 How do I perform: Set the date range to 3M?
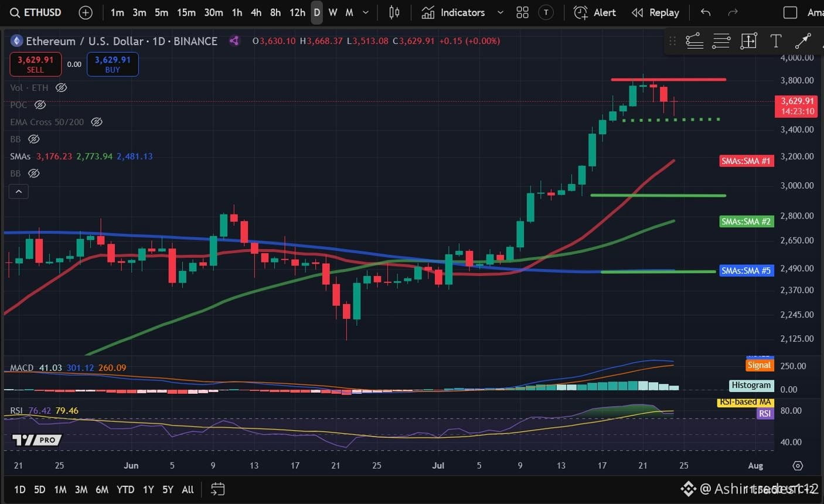(x=81, y=489)
